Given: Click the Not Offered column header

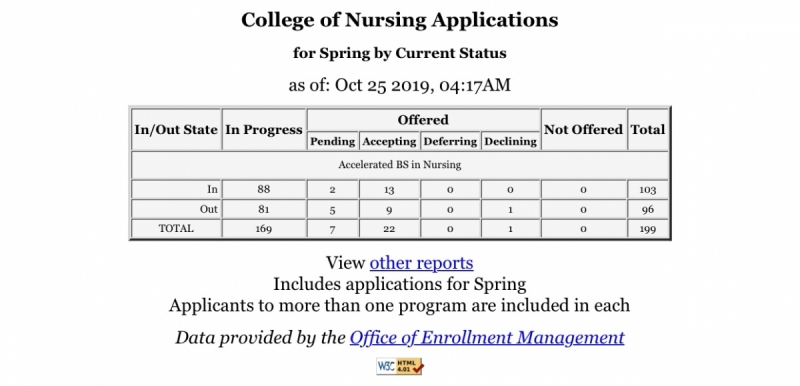Looking at the screenshot, I should 583,130.
